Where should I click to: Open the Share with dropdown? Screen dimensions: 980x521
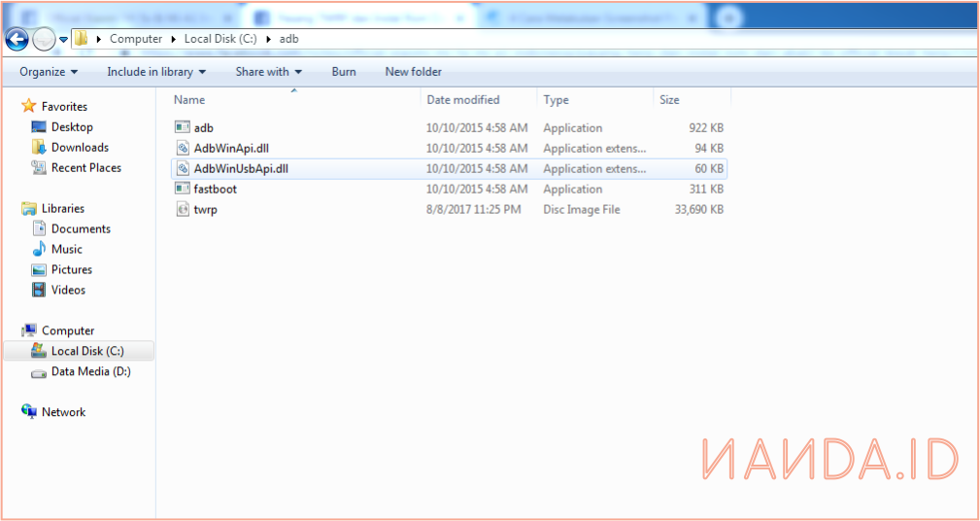pos(268,72)
